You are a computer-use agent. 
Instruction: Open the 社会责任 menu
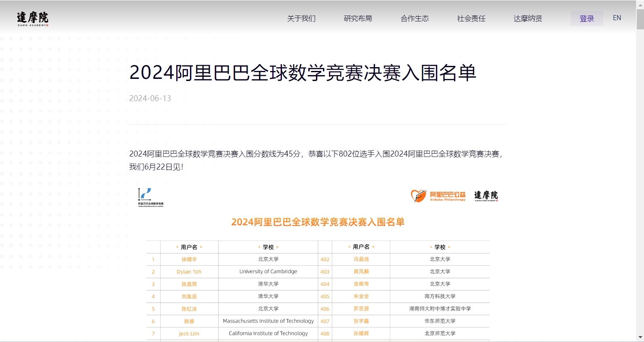tap(471, 18)
